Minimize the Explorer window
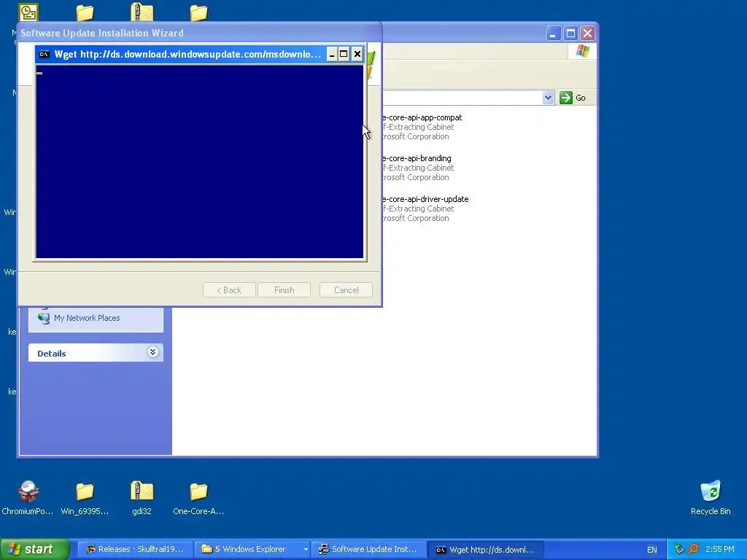Viewport: 747px width, 560px height. [553, 34]
